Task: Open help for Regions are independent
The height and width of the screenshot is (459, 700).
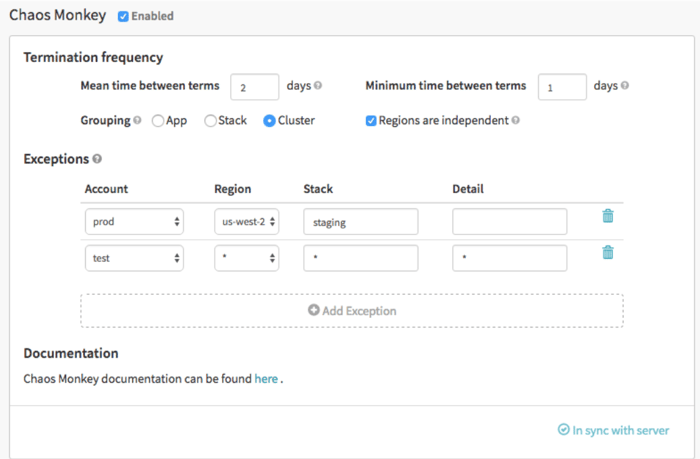Action: 515,120
